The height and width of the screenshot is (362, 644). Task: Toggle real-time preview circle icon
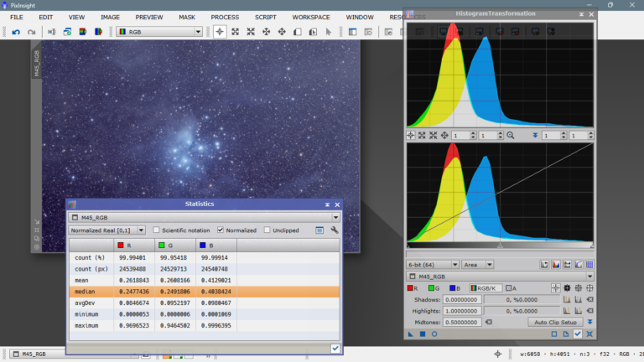(434, 334)
